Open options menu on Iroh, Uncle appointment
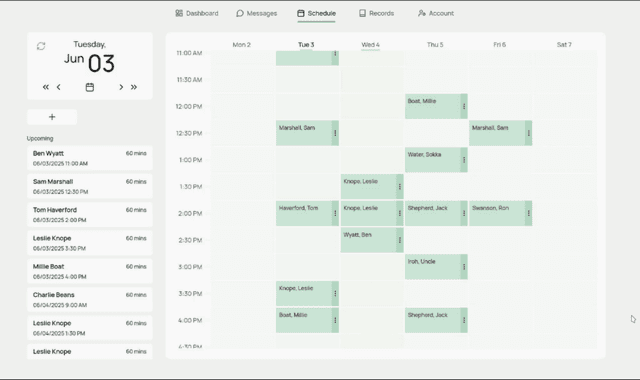The image size is (640, 380). tap(464, 267)
